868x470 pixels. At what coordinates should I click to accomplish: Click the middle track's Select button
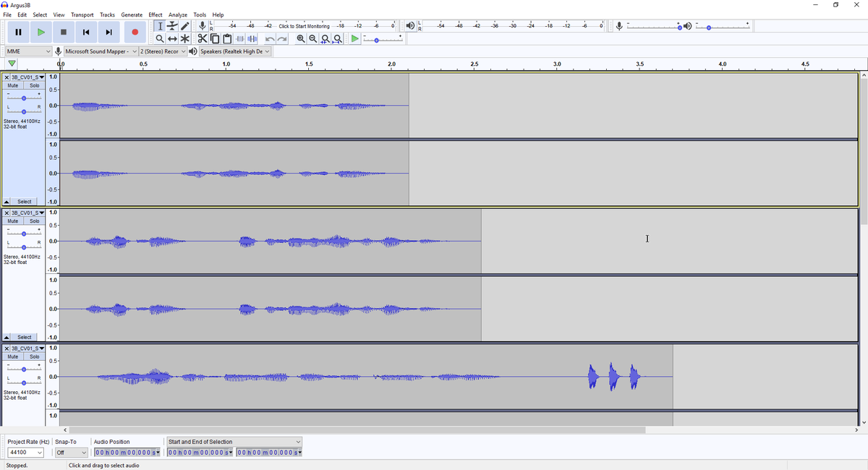click(x=25, y=338)
